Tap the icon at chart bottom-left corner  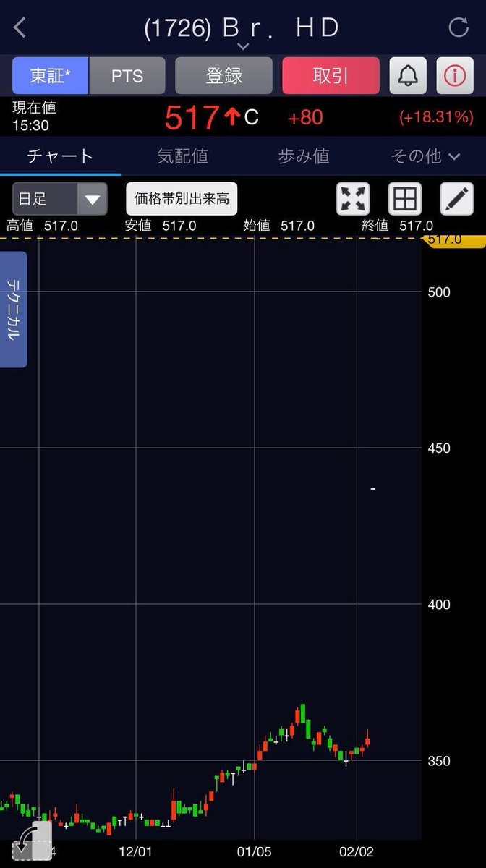(x=32, y=841)
